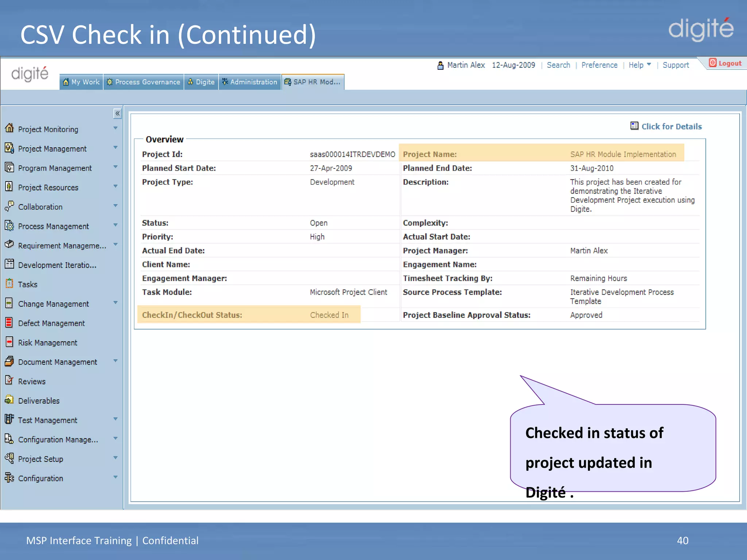Expand the Change Management arrow

pyautogui.click(x=116, y=303)
